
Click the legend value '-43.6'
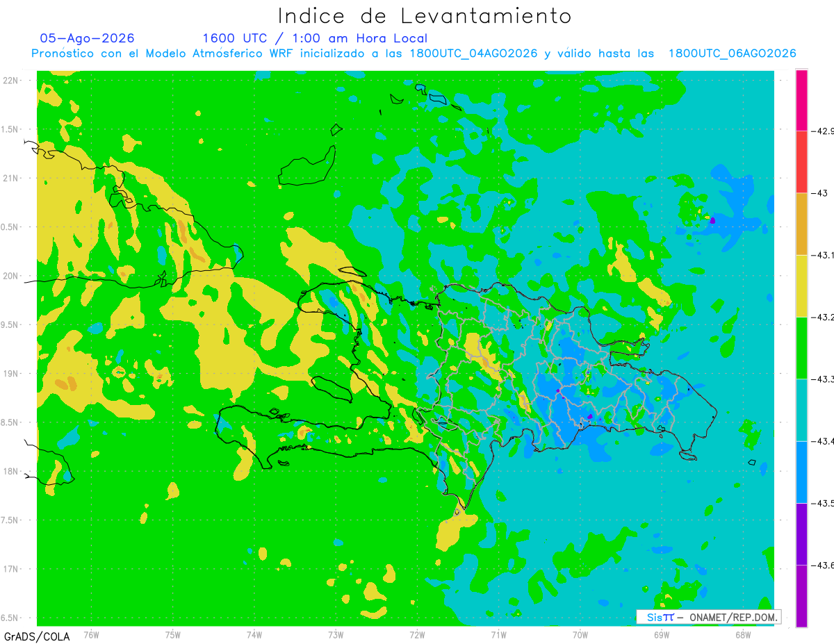[824, 565]
